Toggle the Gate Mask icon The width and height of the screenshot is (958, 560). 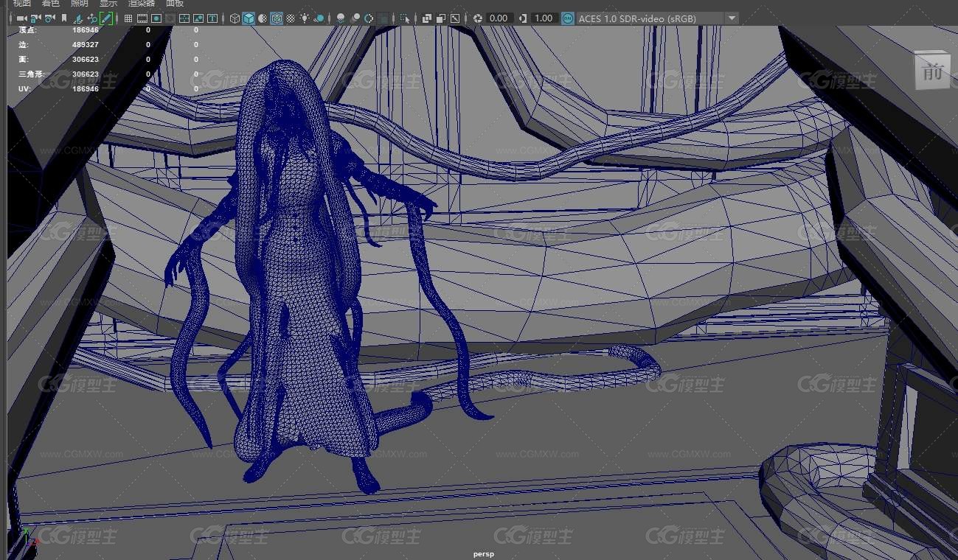click(x=170, y=18)
